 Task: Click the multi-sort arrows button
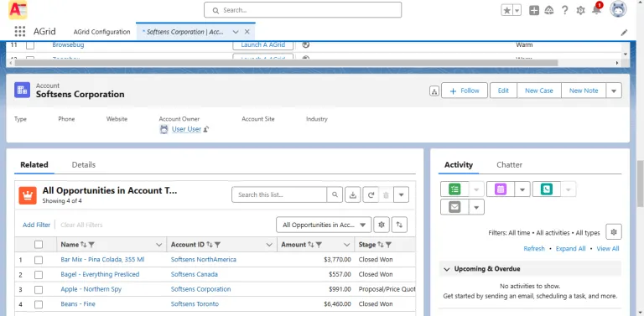coord(399,225)
